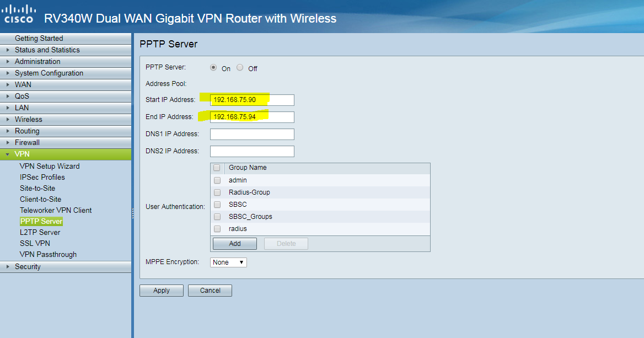The width and height of the screenshot is (644, 338).
Task: Select the PPTP Server On radio button
Action: pyautogui.click(x=213, y=67)
